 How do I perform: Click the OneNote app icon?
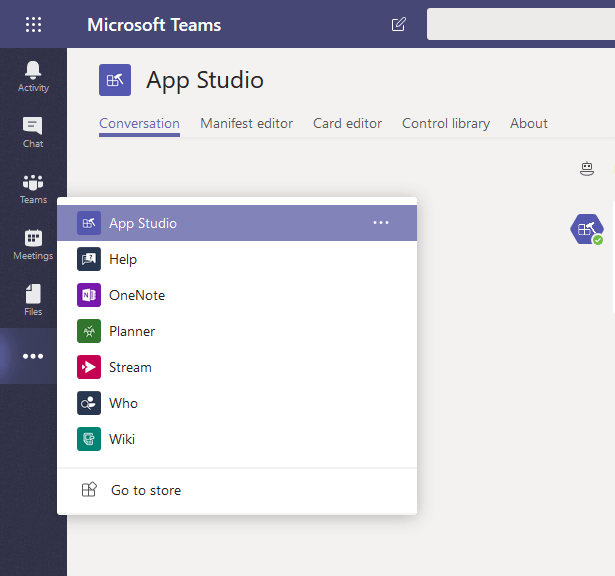click(x=89, y=295)
